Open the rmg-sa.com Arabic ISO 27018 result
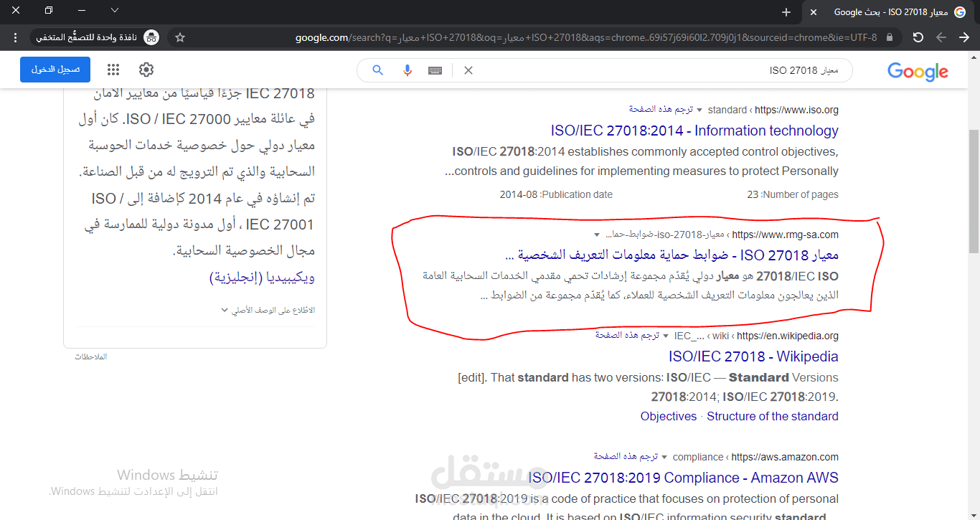Viewport: 980px width, 520px height. [672, 255]
